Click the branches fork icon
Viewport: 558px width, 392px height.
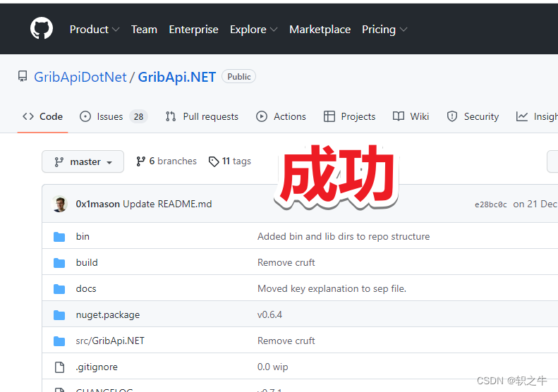[140, 161]
